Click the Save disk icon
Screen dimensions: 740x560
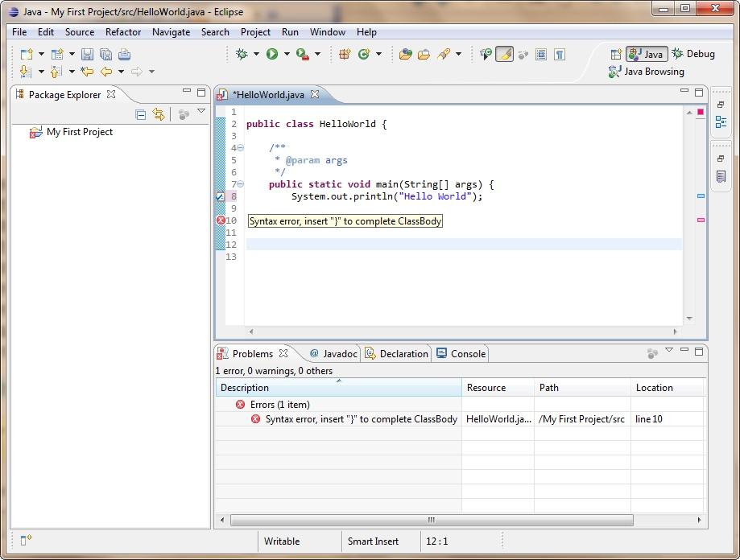(87, 54)
